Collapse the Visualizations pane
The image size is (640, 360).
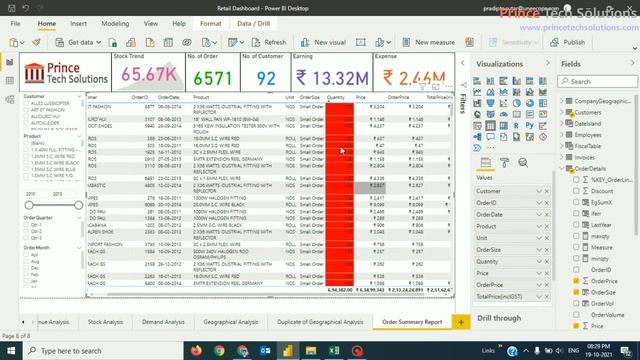(x=548, y=64)
